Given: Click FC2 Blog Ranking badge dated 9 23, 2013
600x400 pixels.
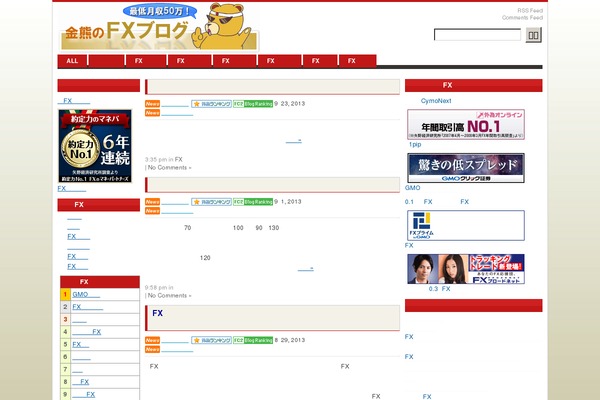Looking at the screenshot, I should click(253, 104).
